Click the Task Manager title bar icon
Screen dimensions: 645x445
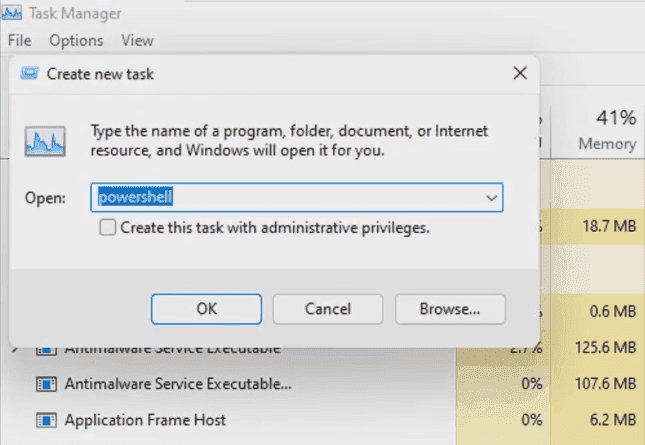(x=12, y=13)
